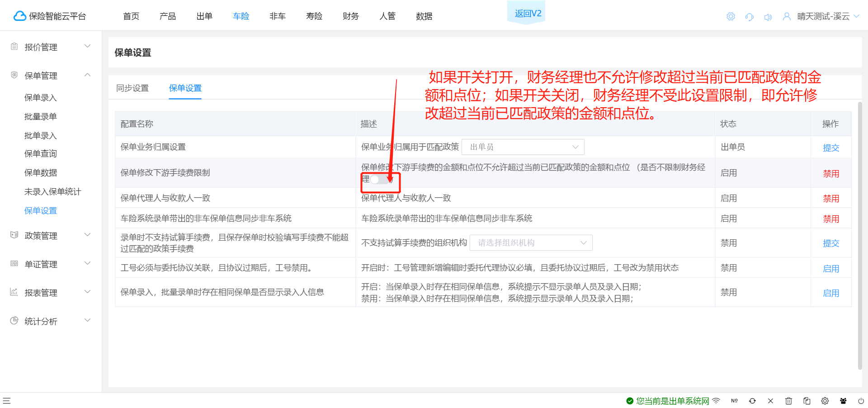Image resolution: width=868 pixels, height=408 pixels.
Task: Click the 保险智能云平台 cloud logo icon
Action: (19, 16)
